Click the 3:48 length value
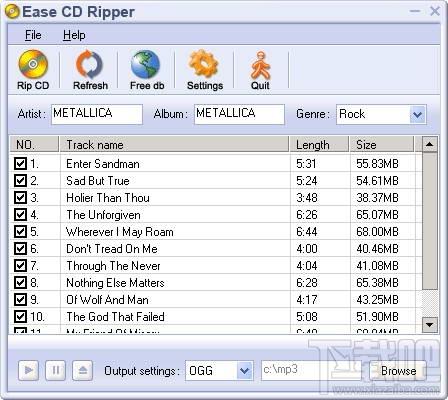The image size is (448, 400). (x=307, y=198)
